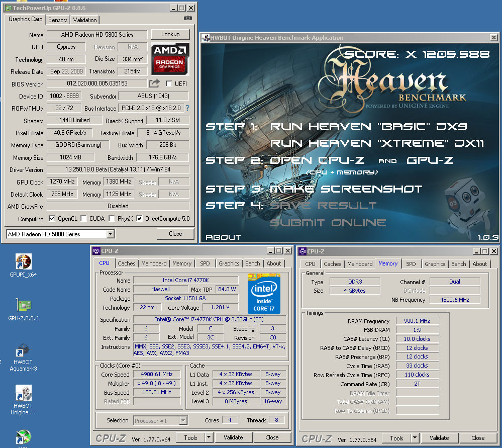Open SPD tab in left CPU-Z
Viewport: 502px width, 448px height.
pos(205,263)
